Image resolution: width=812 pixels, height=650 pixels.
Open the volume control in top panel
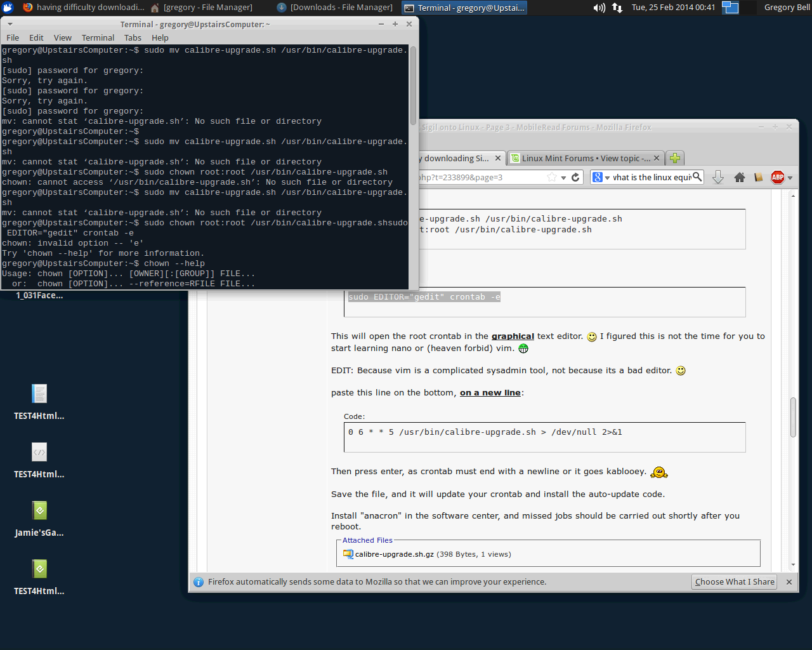(x=599, y=8)
